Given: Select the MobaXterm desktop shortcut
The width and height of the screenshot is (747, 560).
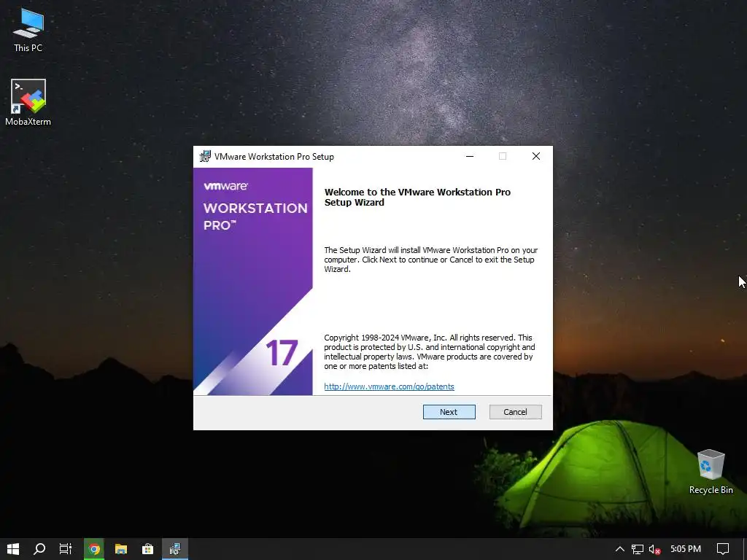Looking at the screenshot, I should 28,102.
